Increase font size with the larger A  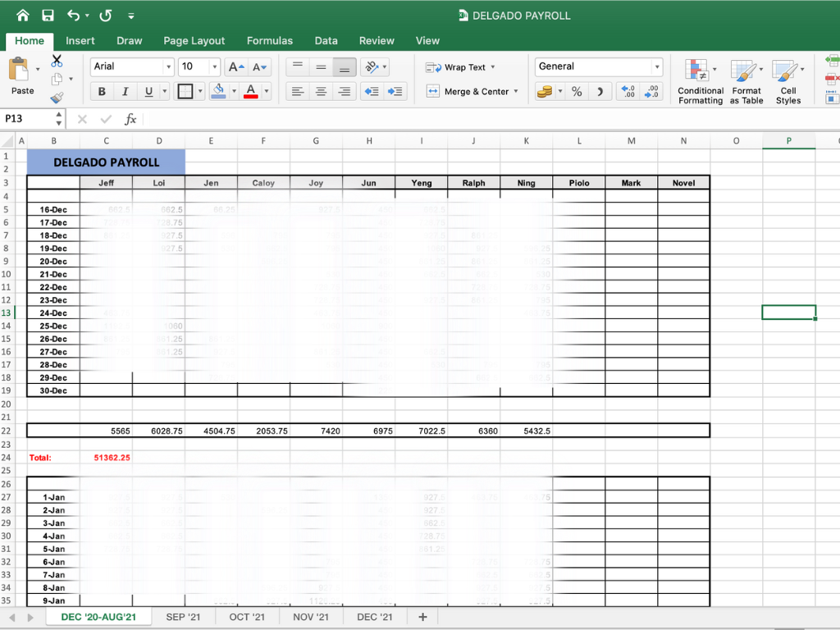[x=235, y=67]
